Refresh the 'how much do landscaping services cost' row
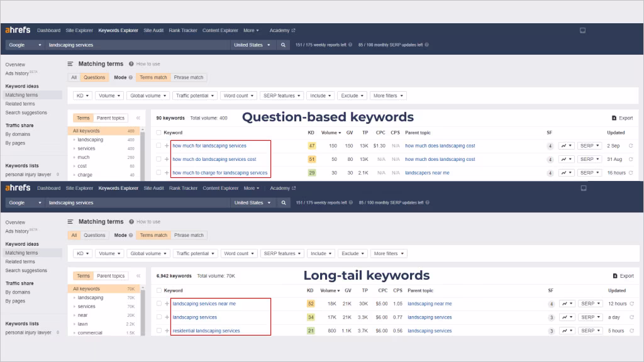Screen dimensions: 644x362 631,159
